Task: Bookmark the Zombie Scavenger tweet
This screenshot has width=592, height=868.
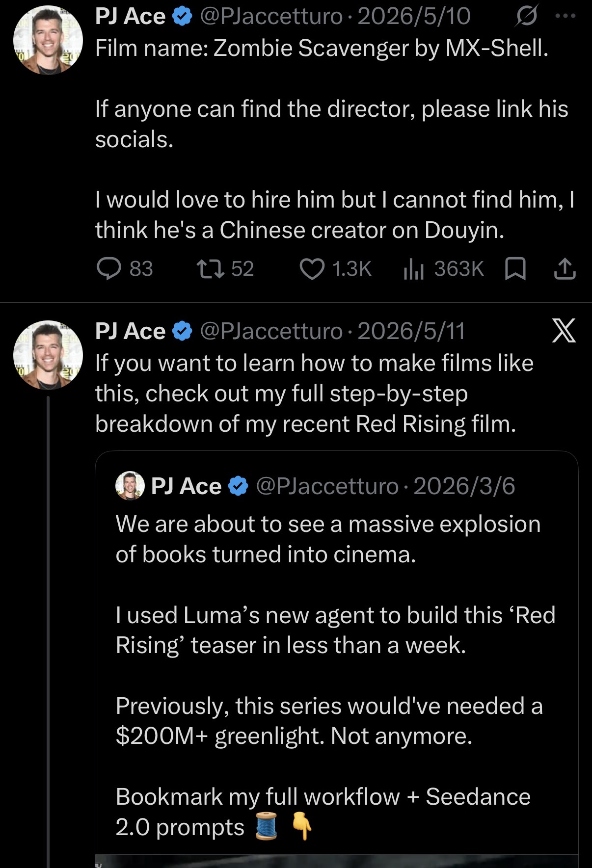Action: 515,269
